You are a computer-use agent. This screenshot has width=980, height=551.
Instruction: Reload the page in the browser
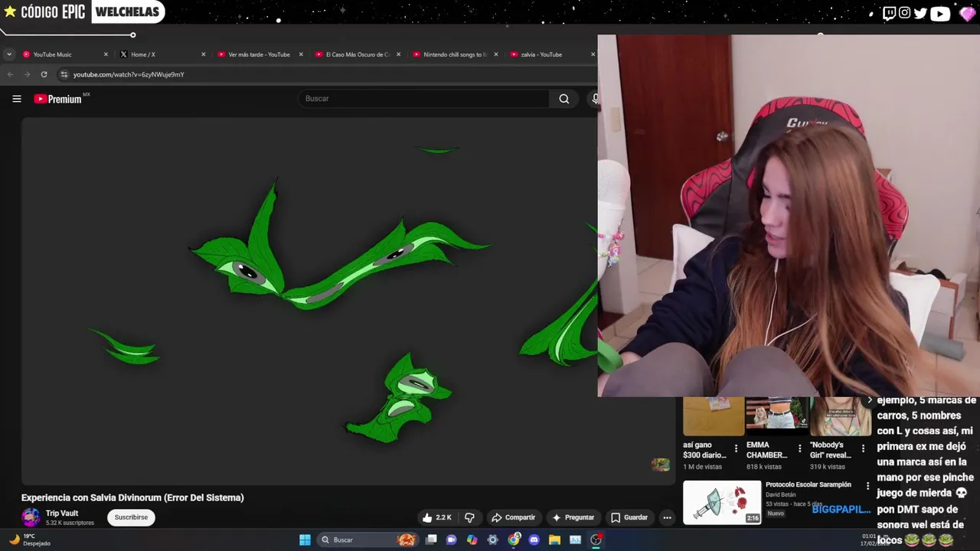coord(44,74)
